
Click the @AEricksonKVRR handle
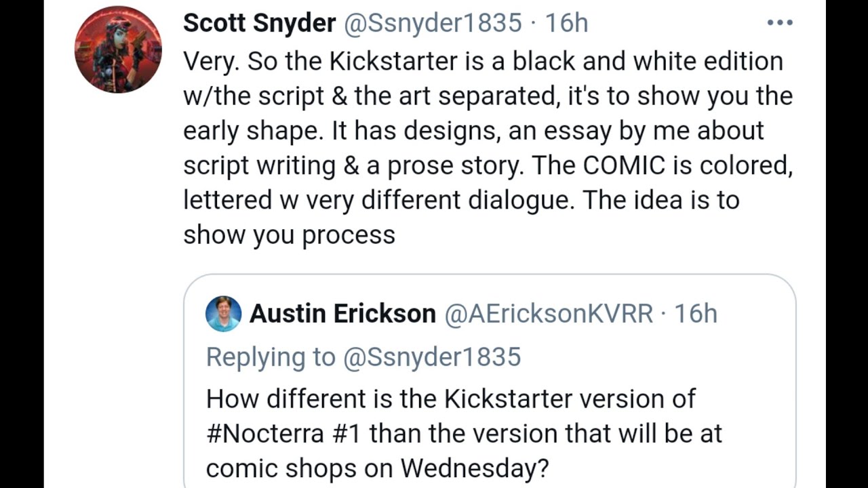(x=548, y=314)
